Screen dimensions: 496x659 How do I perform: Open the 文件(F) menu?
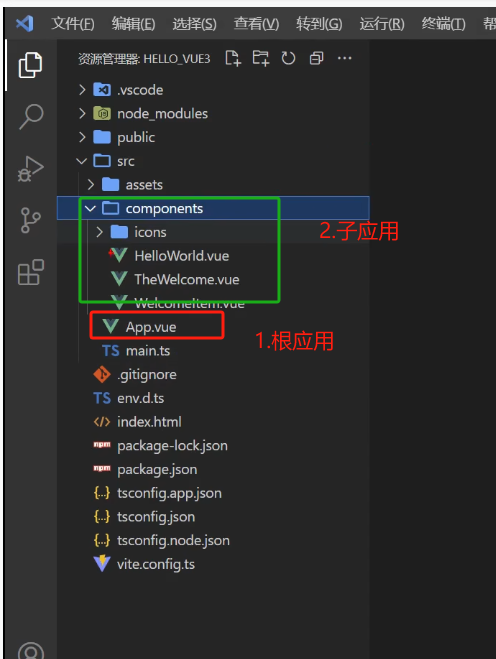(73, 24)
